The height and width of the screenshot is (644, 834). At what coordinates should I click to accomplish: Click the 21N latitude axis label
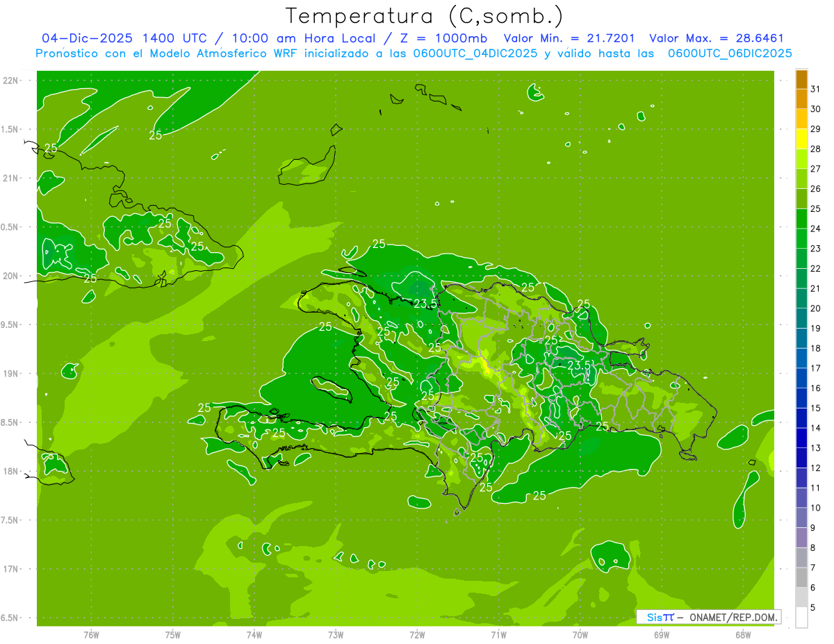click(10, 179)
